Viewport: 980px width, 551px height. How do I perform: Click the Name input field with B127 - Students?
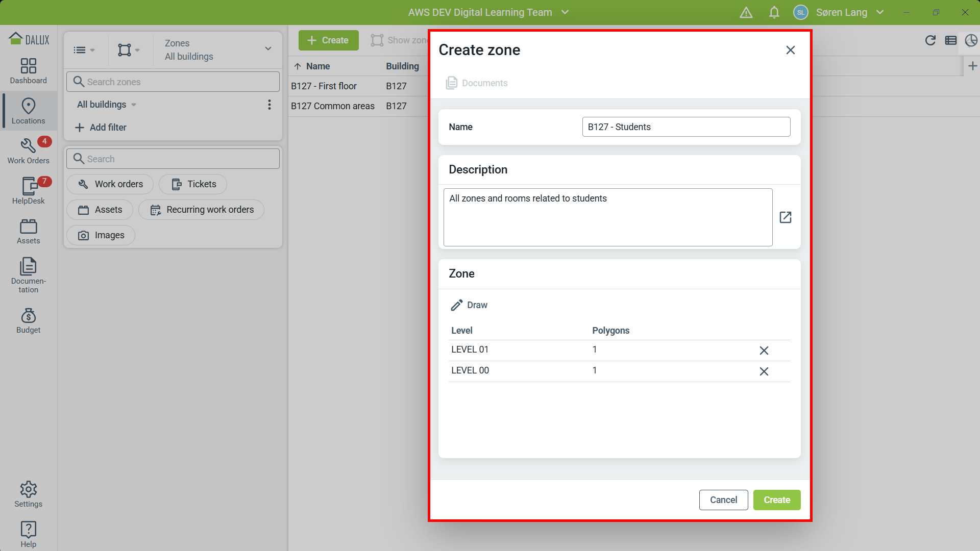[686, 127]
